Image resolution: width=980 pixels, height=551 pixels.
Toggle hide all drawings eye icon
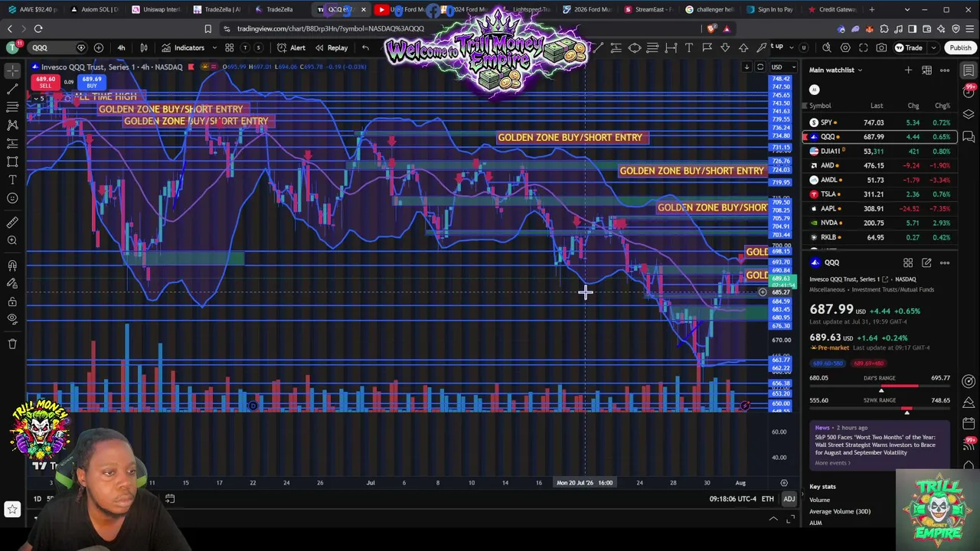click(12, 320)
